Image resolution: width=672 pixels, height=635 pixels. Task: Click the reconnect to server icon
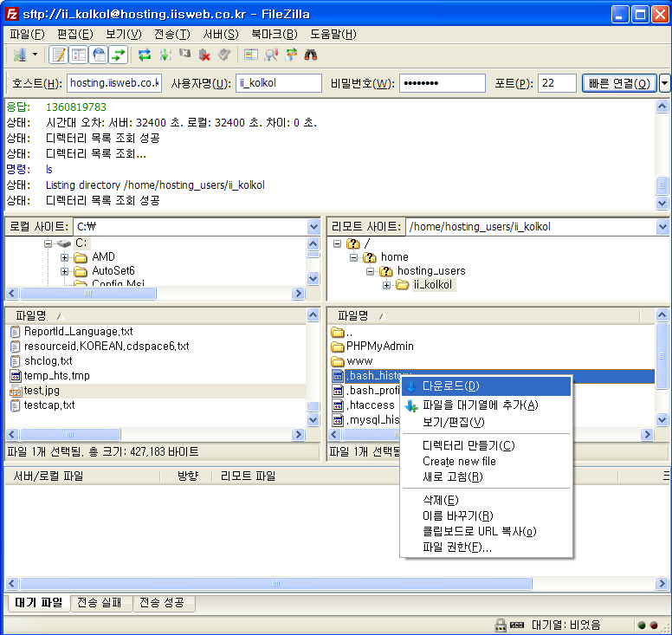coord(224,55)
